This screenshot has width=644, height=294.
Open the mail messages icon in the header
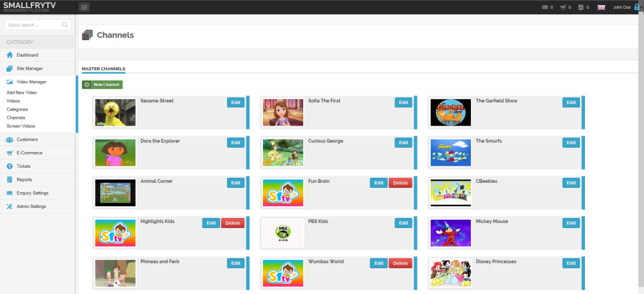tap(545, 8)
